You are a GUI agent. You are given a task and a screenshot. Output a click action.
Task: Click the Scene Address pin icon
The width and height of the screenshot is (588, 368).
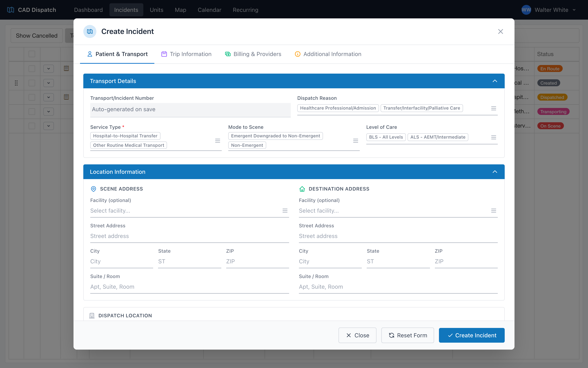coord(93,189)
